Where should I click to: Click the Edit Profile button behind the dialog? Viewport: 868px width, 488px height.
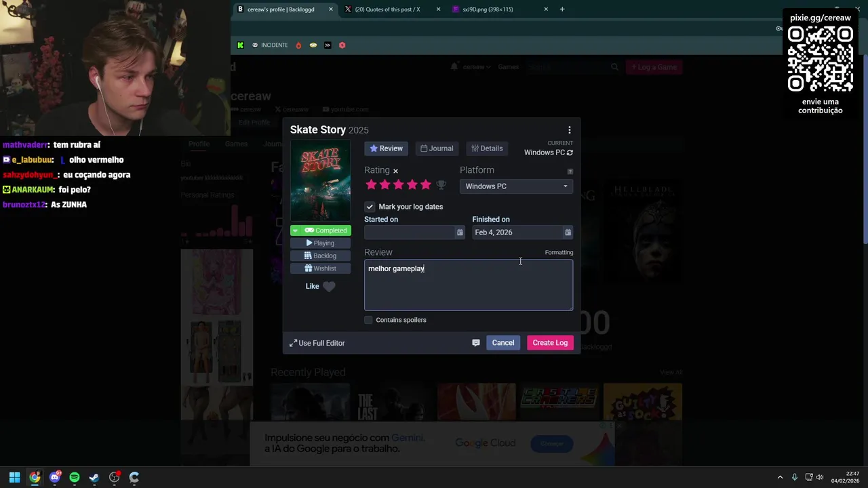[255, 123]
